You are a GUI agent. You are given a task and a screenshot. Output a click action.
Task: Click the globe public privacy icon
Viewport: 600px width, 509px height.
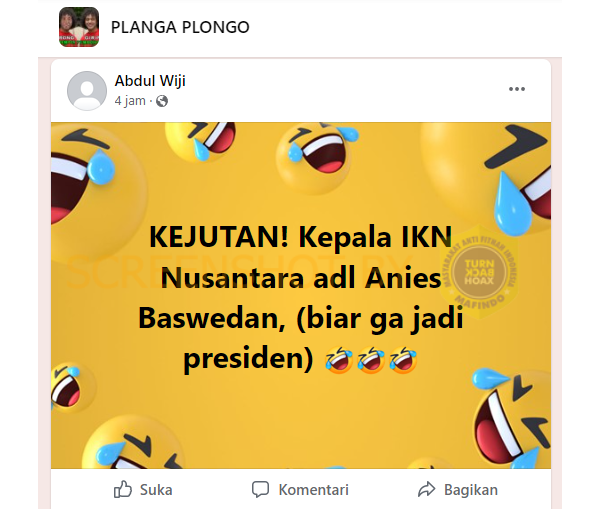tap(162, 101)
